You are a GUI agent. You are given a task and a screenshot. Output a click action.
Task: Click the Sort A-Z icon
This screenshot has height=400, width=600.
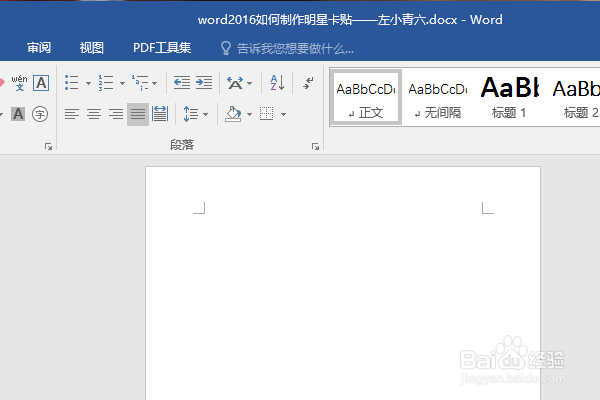click(277, 83)
